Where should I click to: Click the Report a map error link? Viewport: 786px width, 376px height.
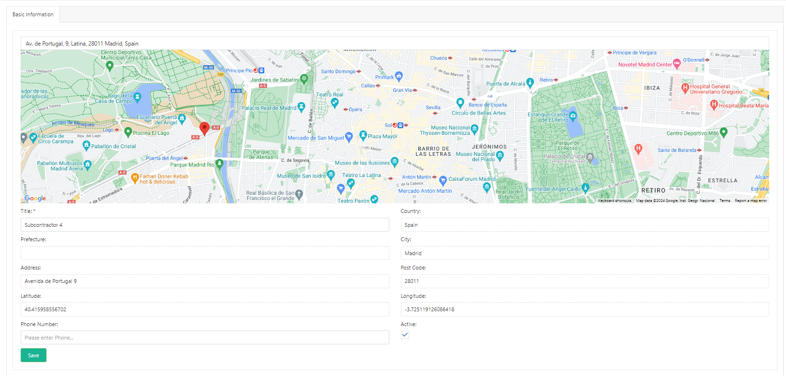[x=751, y=201]
